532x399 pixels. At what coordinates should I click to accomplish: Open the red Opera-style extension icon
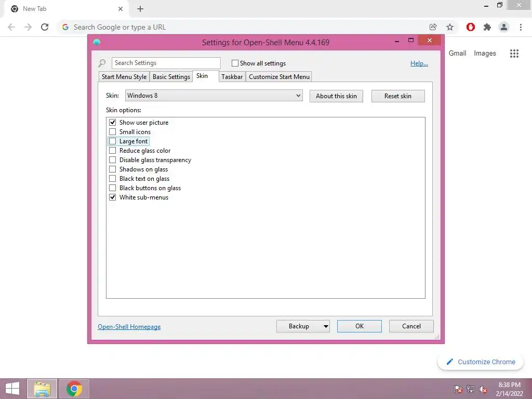click(x=471, y=27)
